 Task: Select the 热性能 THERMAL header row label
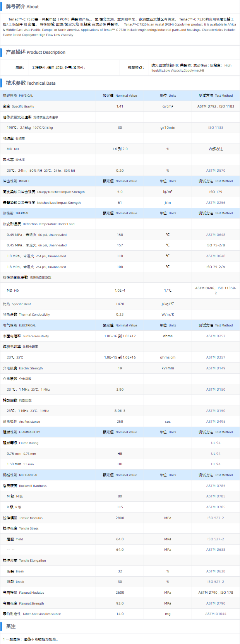(x=16, y=213)
